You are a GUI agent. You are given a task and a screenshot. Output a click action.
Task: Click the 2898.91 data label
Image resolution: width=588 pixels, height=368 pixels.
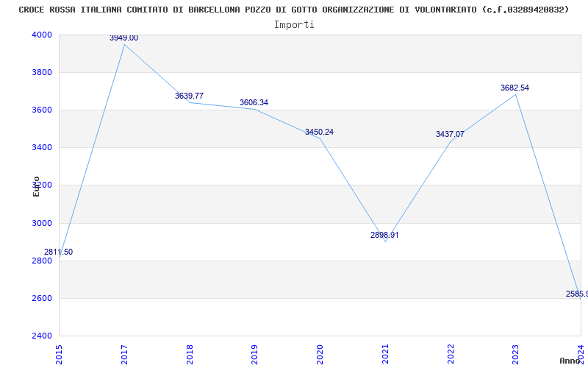(x=384, y=235)
